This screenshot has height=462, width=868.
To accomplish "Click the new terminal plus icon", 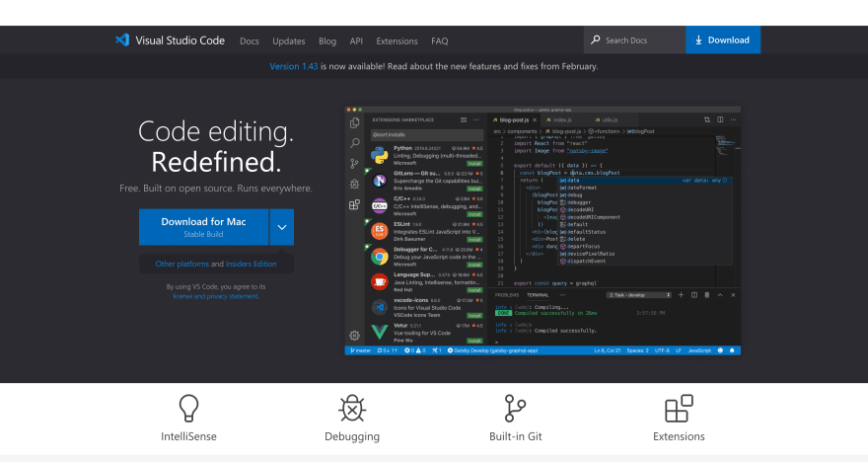I will point(681,295).
